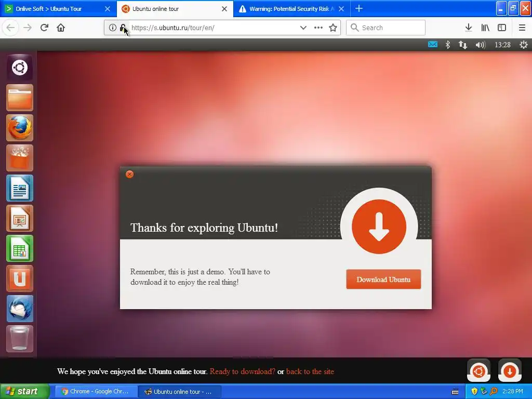Open Ubuntu Software Center shopping bag icon
532x399 pixels.
pos(20,158)
